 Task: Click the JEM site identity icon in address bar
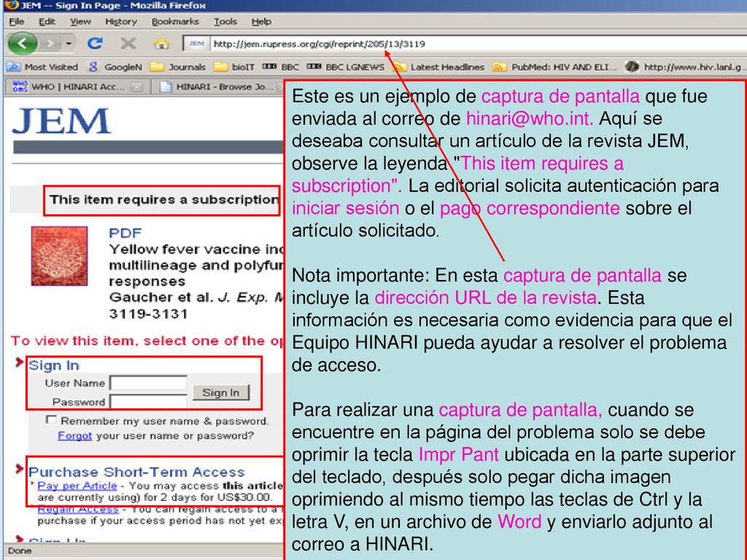(x=196, y=44)
